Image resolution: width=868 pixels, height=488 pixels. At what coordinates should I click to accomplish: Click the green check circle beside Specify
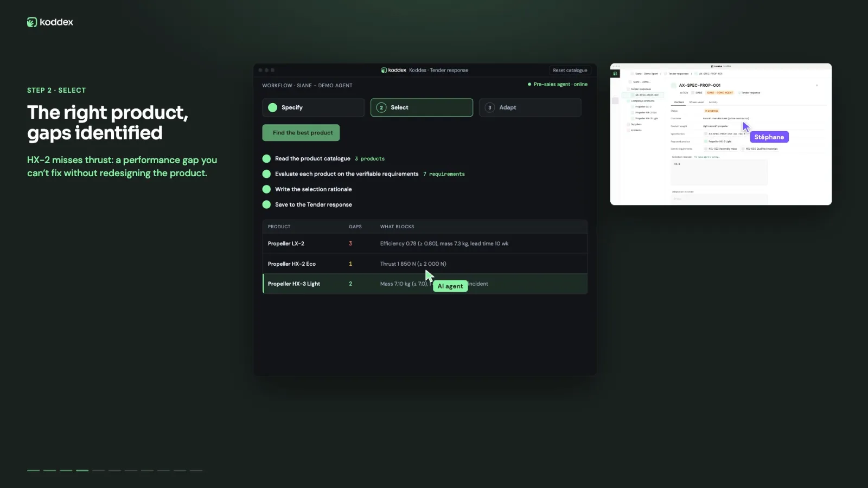tap(273, 107)
